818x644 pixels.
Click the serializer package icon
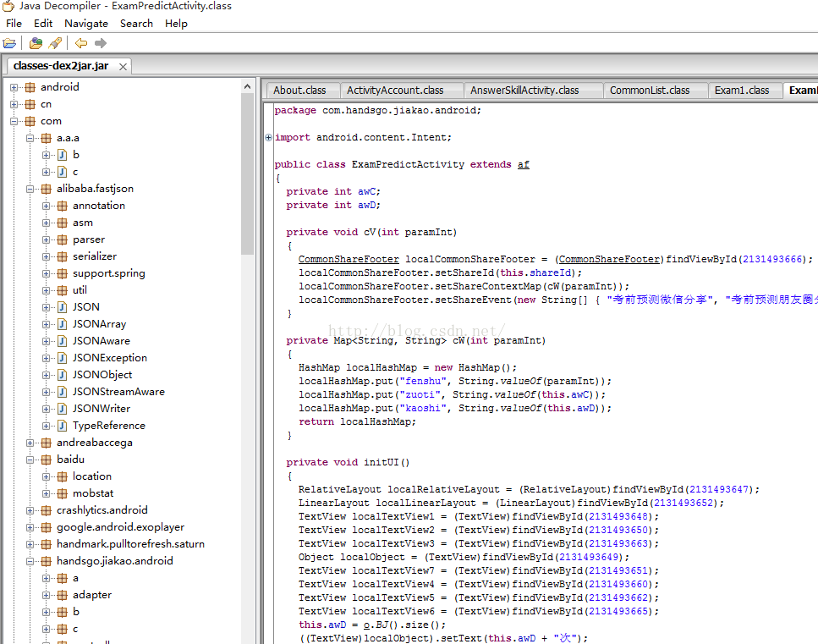pyautogui.click(x=62, y=256)
